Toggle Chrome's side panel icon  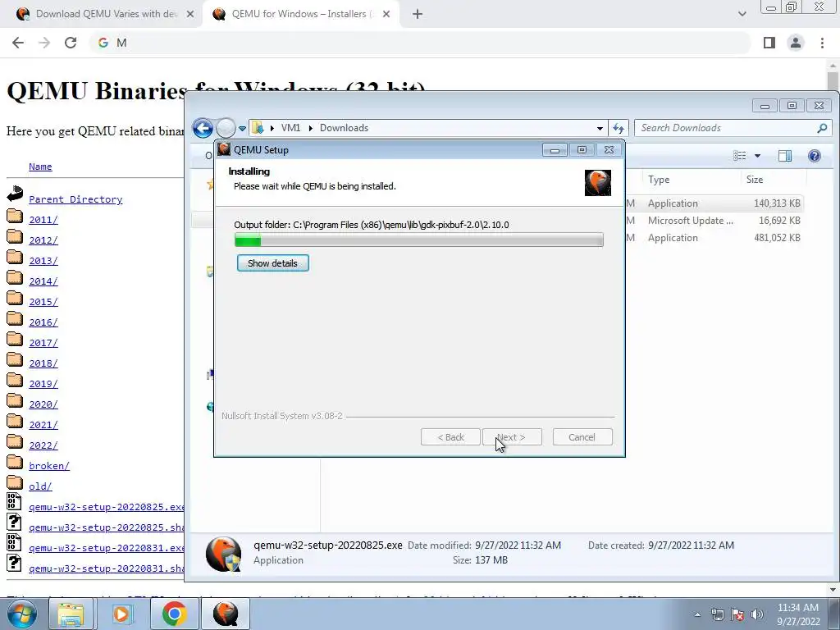tap(769, 43)
